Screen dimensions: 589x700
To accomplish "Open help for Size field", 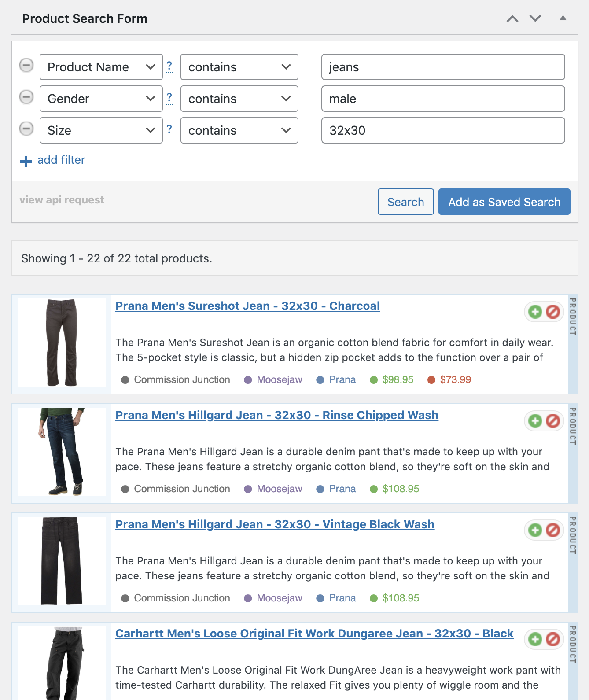I will [x=169, y=130].
